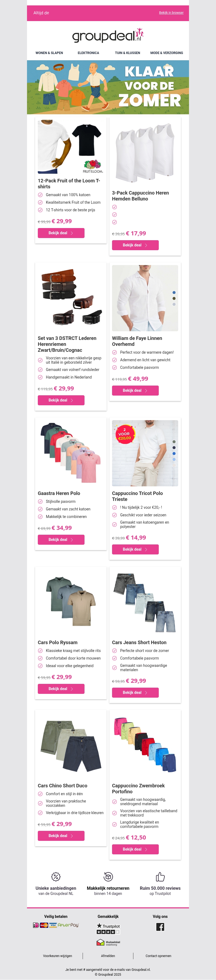
Task: Click the Thuiswinkel Waarborg badge
Action: [108, 942]
